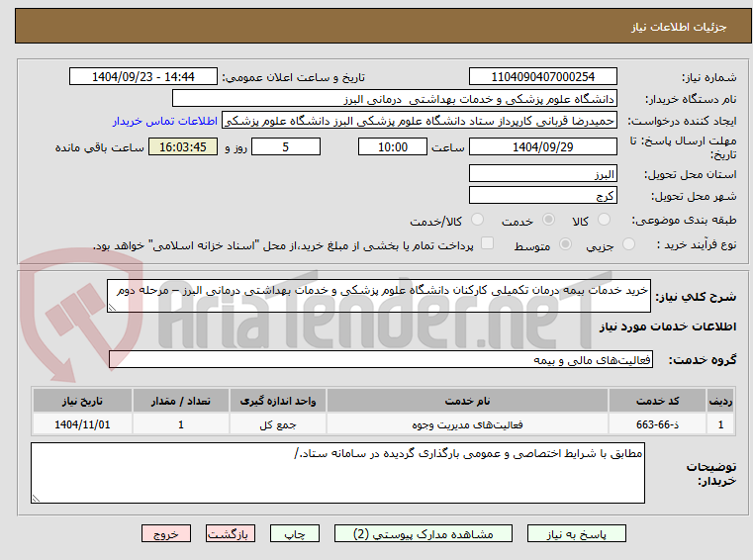Click the remaining days field 5

[286, 147]
